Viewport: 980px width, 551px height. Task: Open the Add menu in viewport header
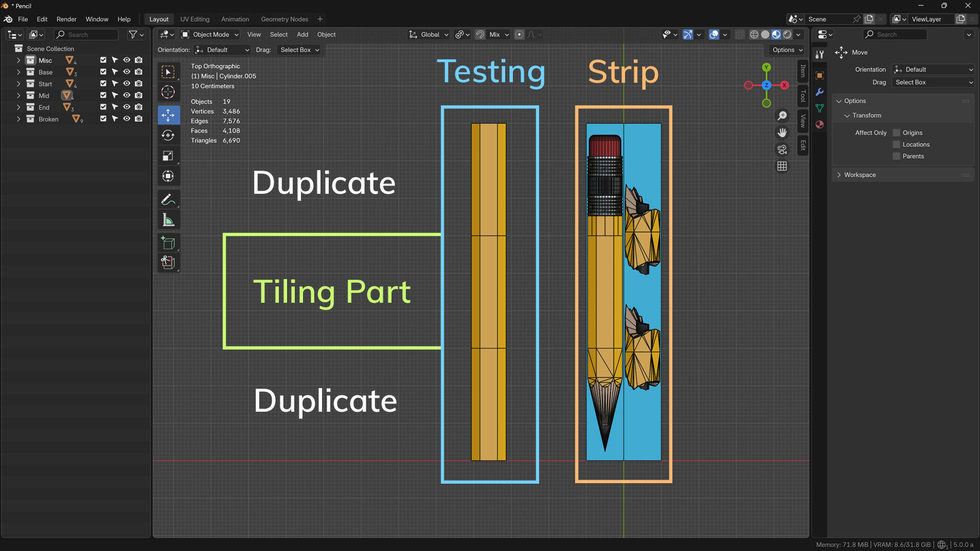[x=302, y=34]
